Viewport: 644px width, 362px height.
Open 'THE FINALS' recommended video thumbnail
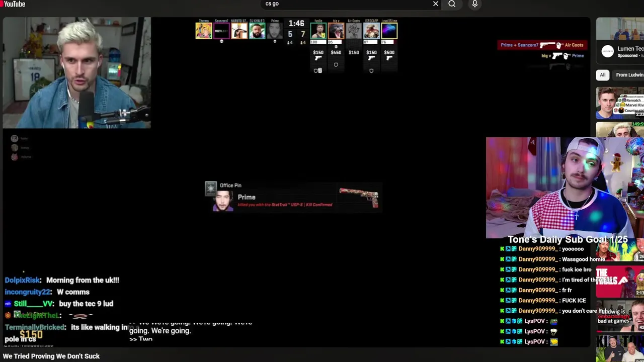point(620,281)
